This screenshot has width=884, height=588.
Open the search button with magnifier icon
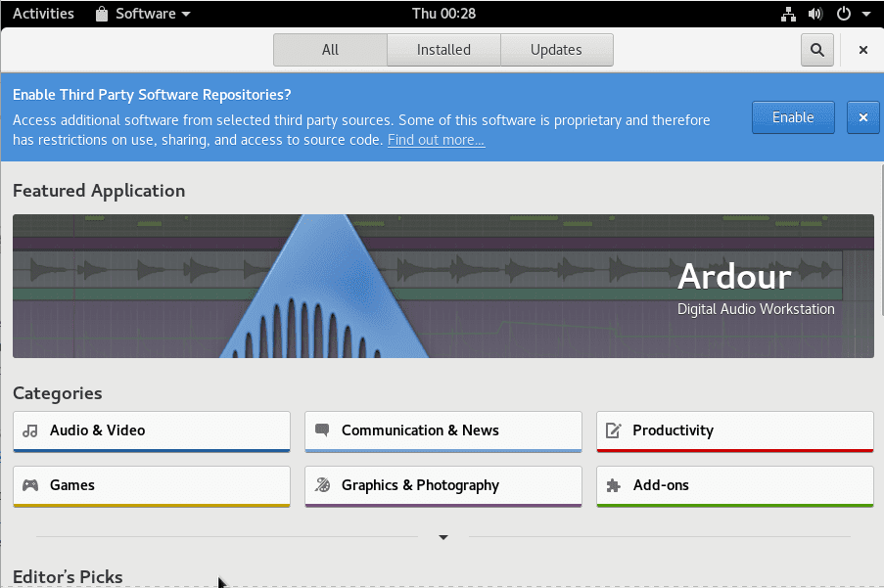tap(816, 50)
